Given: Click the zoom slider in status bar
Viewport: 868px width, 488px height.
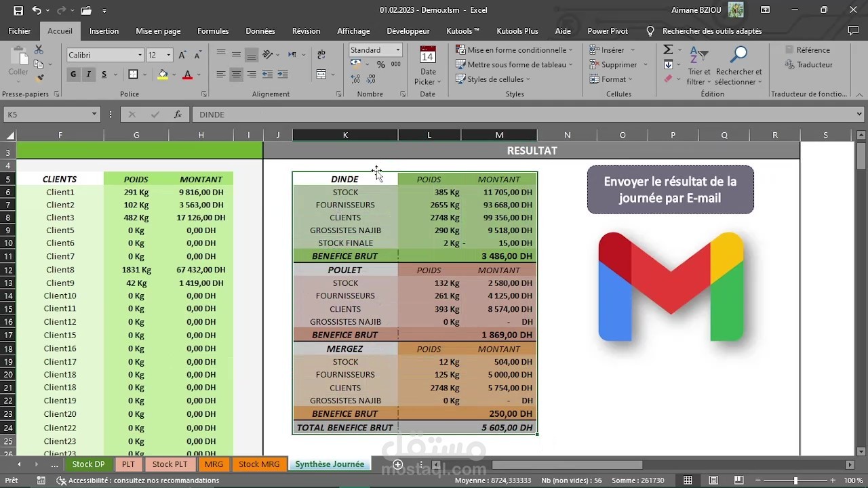Looking at the screenshot, I should [796, 481].
